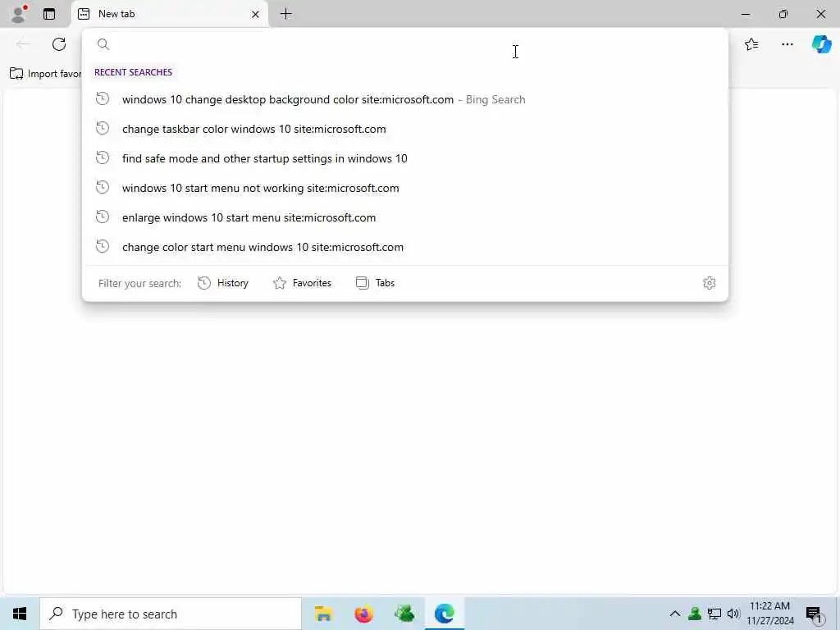Select 'windows 10 change desktop background color' search
This screenshot has height=630, width=840.
pyautogui.click(x=405, y=99)
